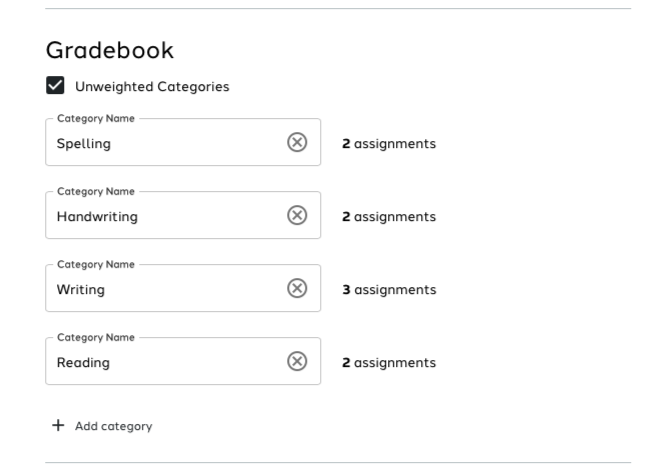Click the plus icon beside Add category
The width and height of the screenshot is (665, 471).
click(x=58, y=425)
